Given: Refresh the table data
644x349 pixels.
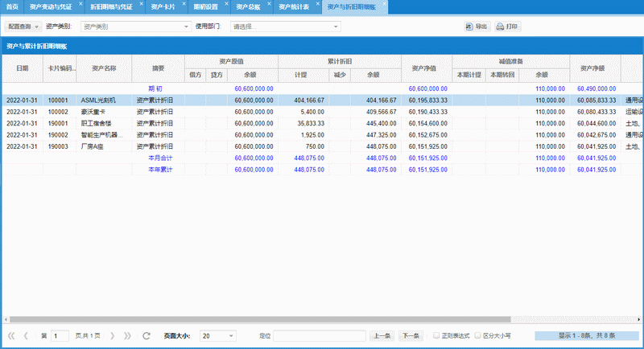Looking at the screenshot, I should click(x=147, y=336).
